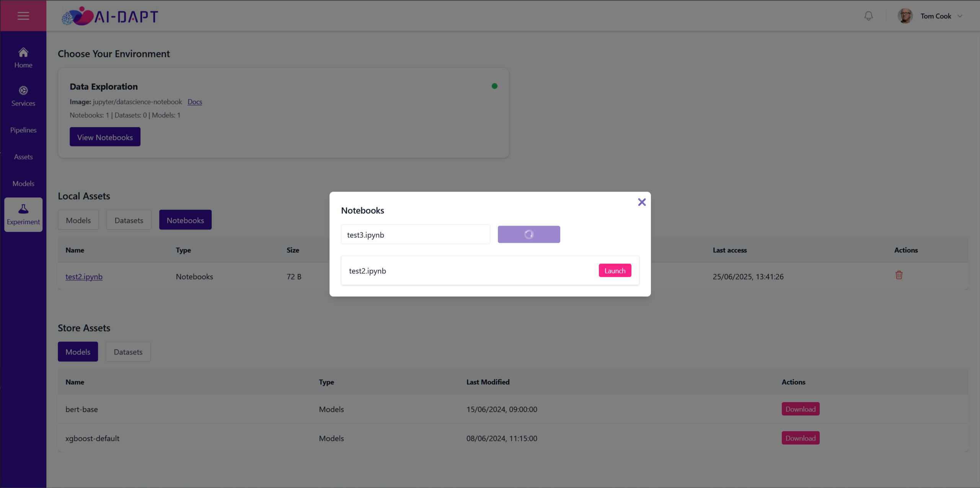Select Store Assets Models tab
This screenshot has width=980, height=488.
tap(78, 351)
